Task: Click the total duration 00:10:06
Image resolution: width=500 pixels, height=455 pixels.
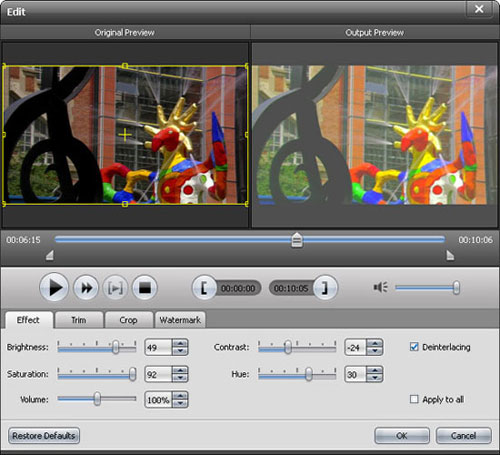Action: point(475,240)
